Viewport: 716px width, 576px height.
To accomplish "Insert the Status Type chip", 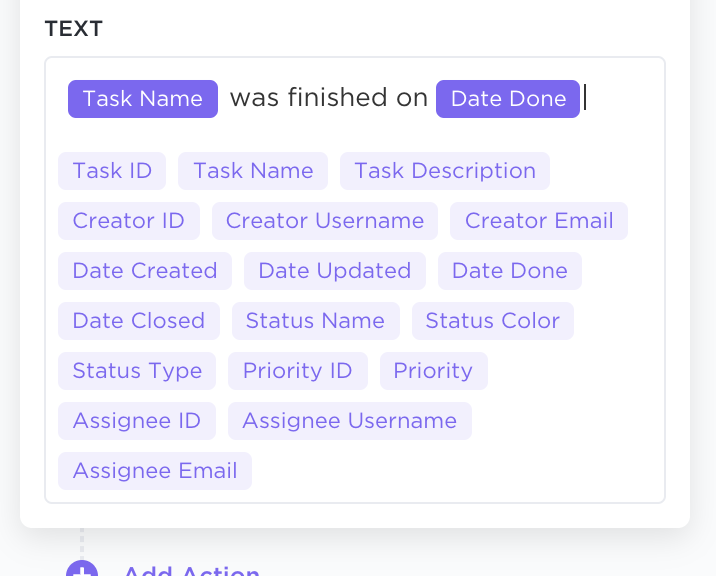I will point(137,371).
